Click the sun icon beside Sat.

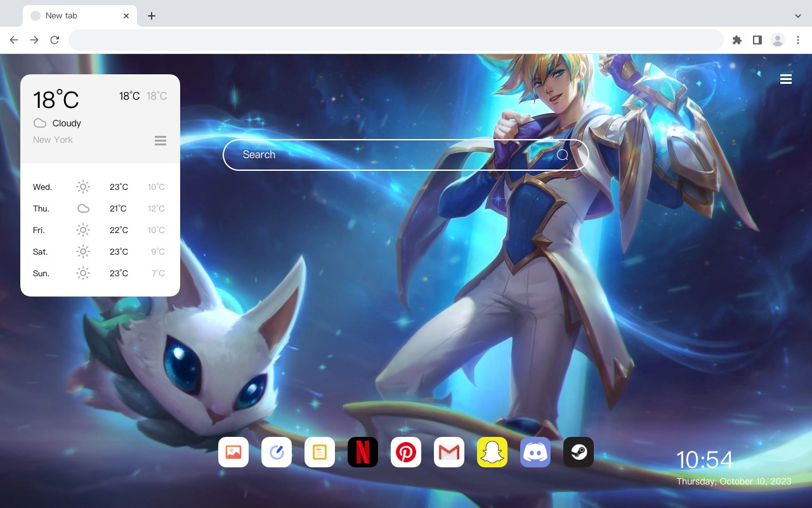[83, 251]
